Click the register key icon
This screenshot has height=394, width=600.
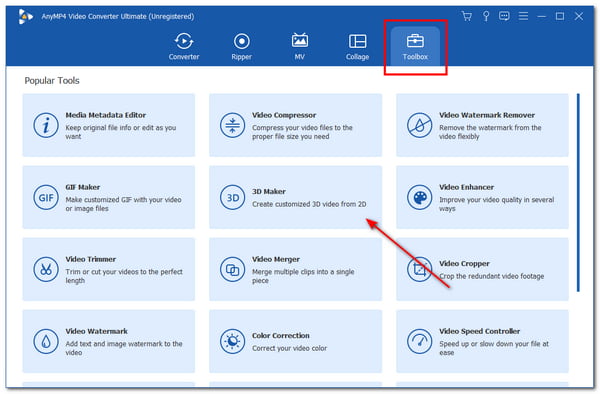486,16
